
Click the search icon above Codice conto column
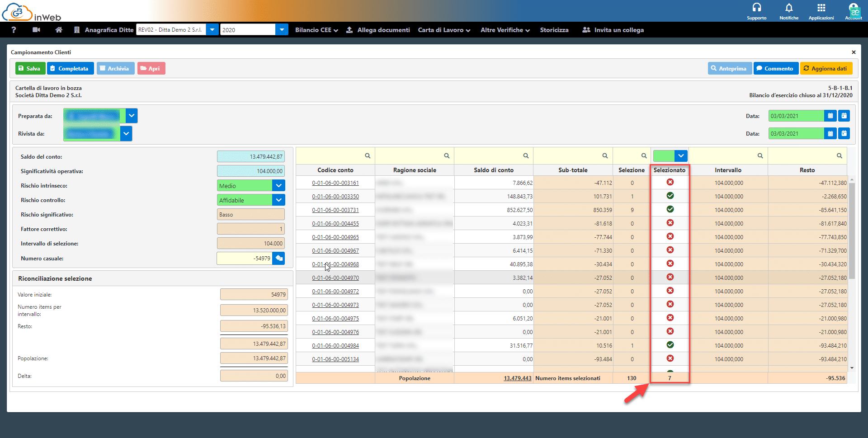coord(368,156)
